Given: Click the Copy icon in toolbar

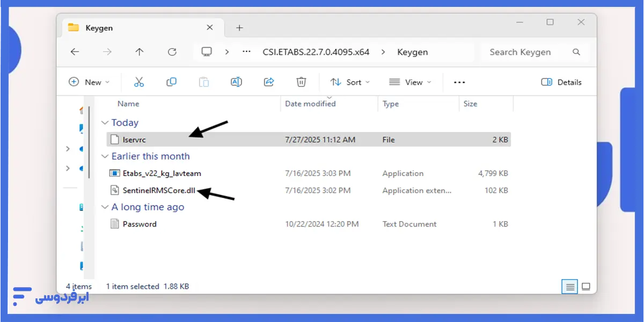Looking at the screenshot, I should [x=171, y=82].
